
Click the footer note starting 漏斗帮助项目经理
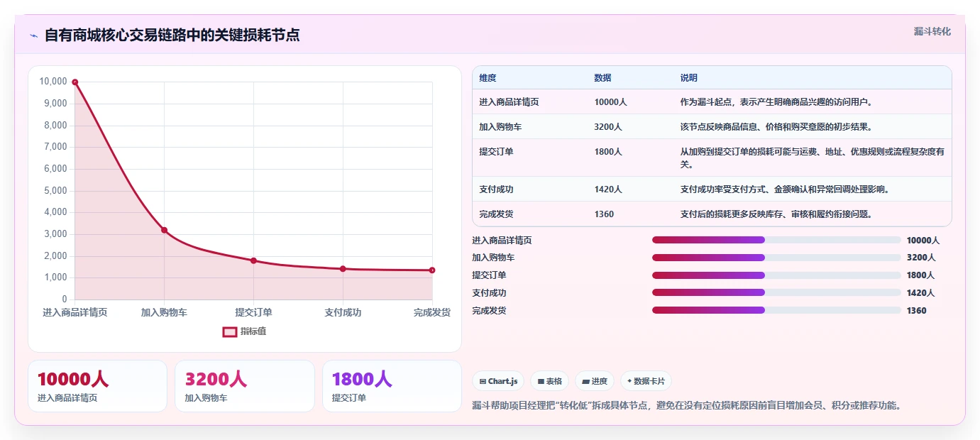[x=686, y=406]
